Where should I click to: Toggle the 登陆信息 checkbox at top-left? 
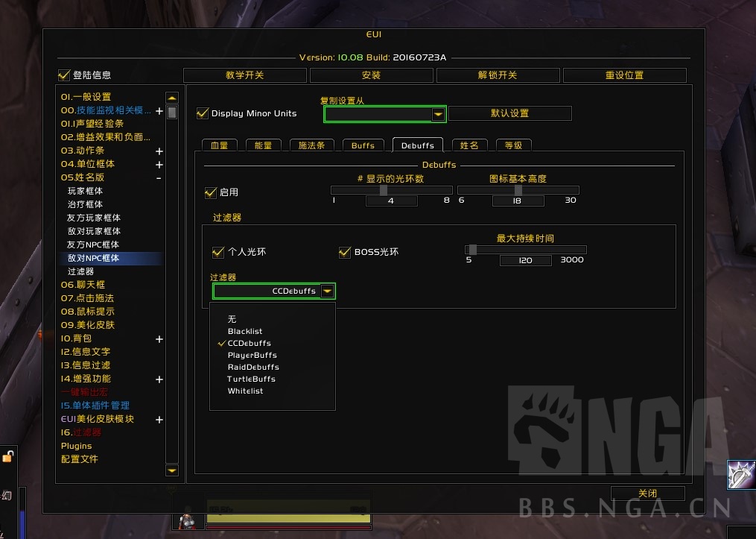(x=64, y=74)
